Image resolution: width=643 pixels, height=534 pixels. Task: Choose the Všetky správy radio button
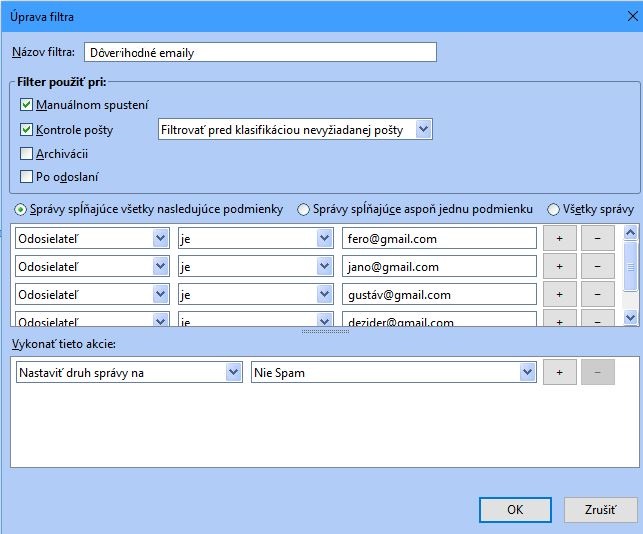pyautogui.click(x=553, y=209)
